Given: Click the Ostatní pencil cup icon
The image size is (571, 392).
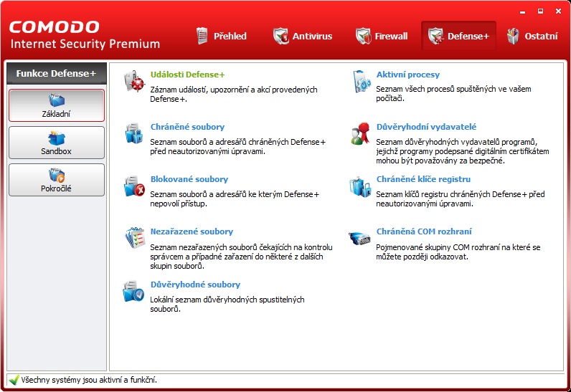Looking at the screenshot, I should click(x=513, y=36).
